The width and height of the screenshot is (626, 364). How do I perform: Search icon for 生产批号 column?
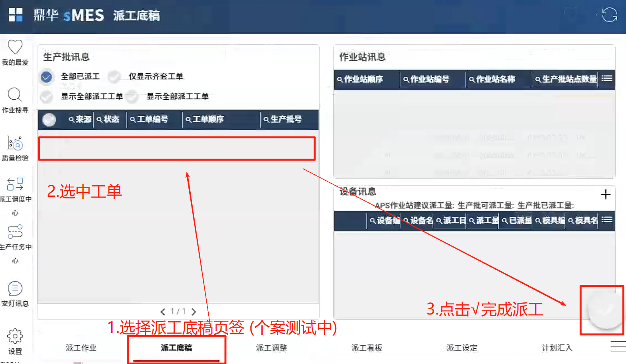click(266, 119)
